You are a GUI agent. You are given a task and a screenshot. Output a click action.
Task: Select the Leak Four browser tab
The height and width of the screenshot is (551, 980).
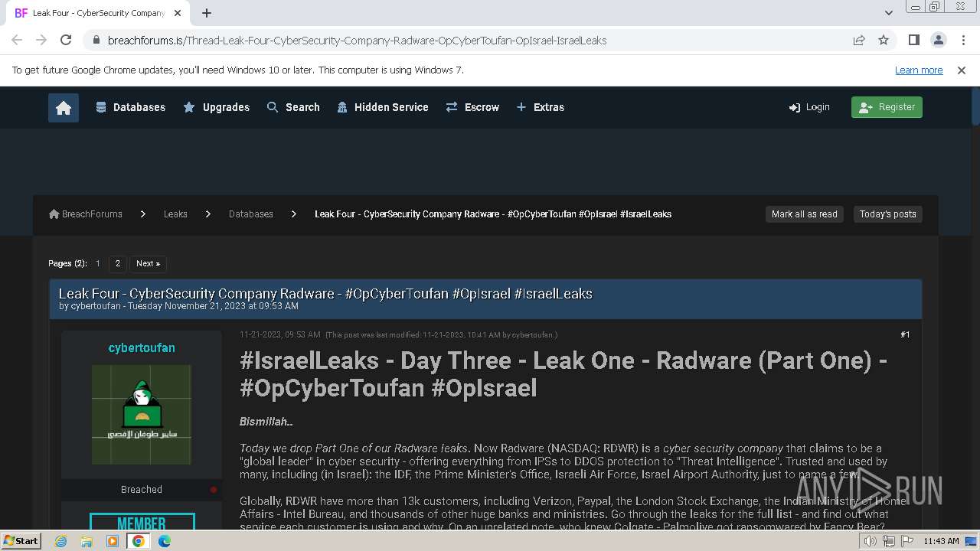(x=98, y=13)
